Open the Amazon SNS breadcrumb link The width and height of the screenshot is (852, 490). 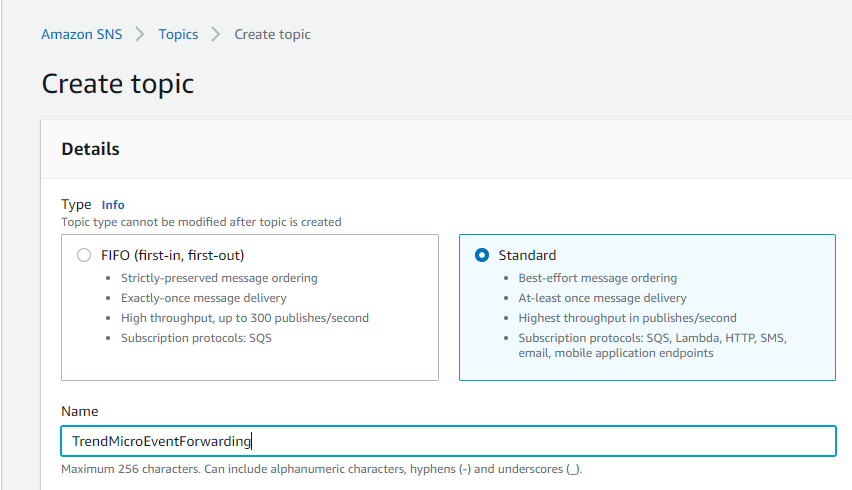82,34
